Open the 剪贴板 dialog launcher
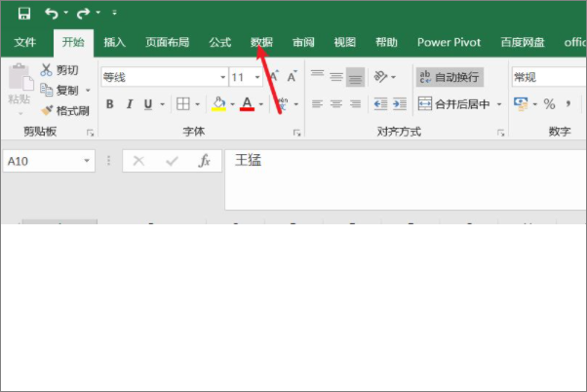 91,133
